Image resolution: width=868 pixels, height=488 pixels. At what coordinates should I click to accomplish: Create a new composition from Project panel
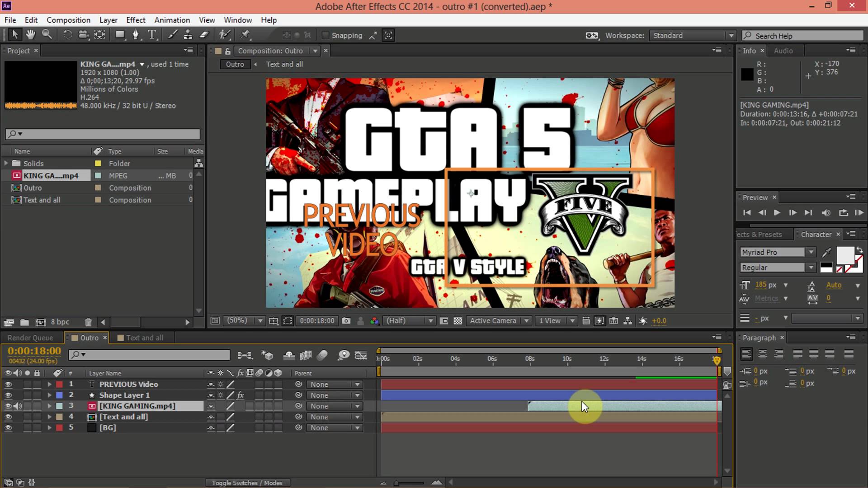pos(41,322)
